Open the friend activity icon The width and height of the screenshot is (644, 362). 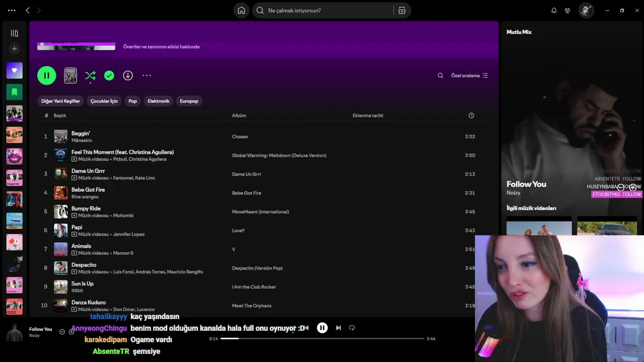[568, 10]
